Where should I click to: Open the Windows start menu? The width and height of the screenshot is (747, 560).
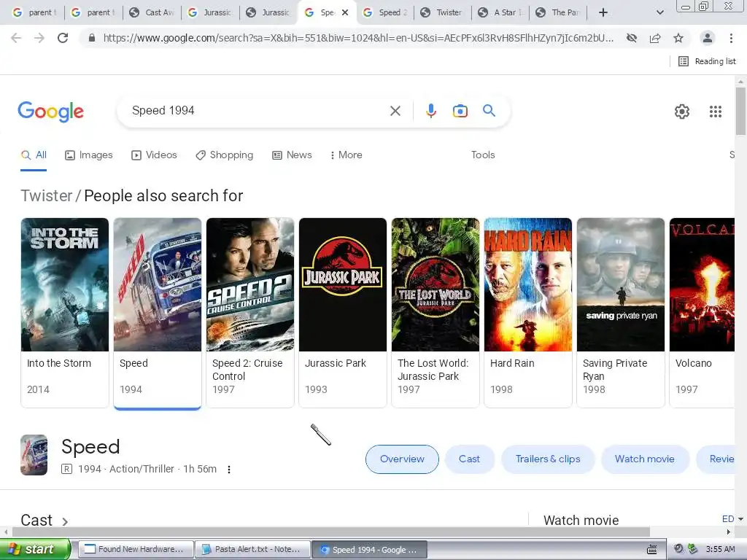pyautogui.click(x=35, y=550)
